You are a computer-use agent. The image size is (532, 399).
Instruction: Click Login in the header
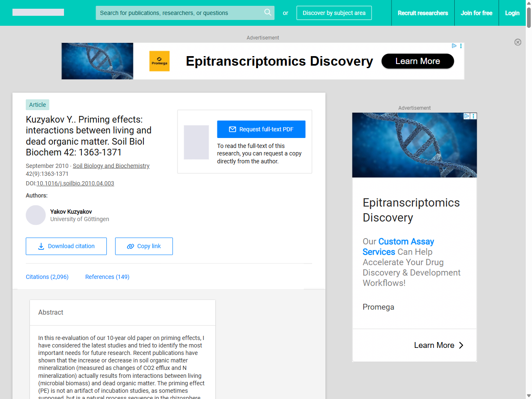coord(512,13)
